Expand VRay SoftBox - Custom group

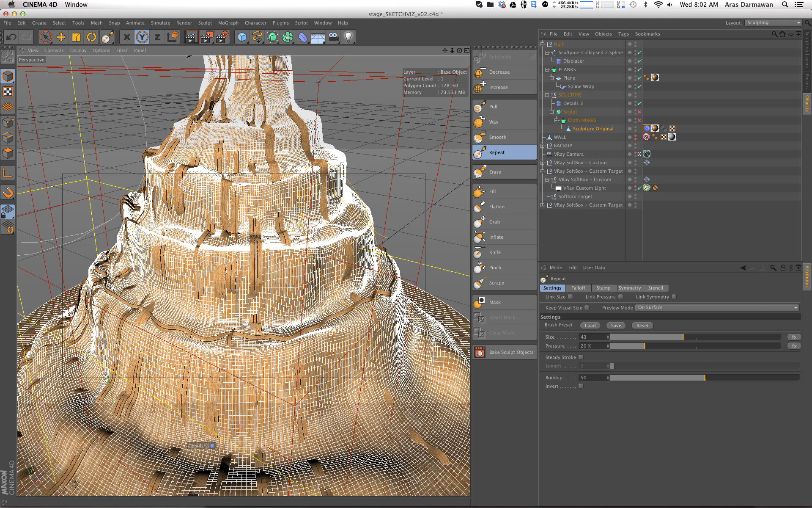(x=543, y=163)
